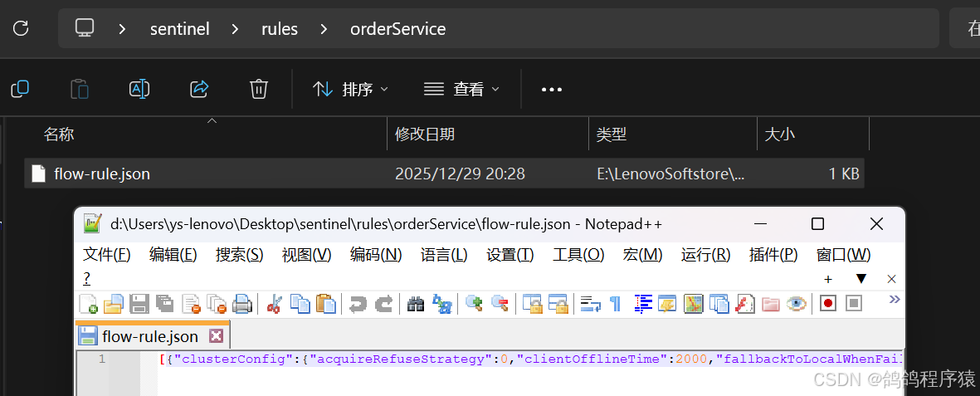The image size is (980, 396).
Task: Open the 编码(N) menu
Action: point(376,255)
